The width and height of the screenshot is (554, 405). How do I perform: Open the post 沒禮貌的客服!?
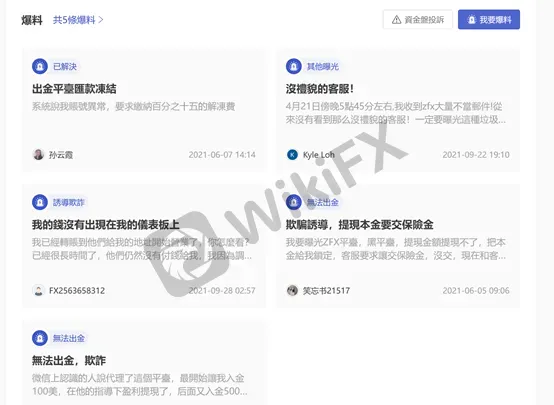click(320, 89)
